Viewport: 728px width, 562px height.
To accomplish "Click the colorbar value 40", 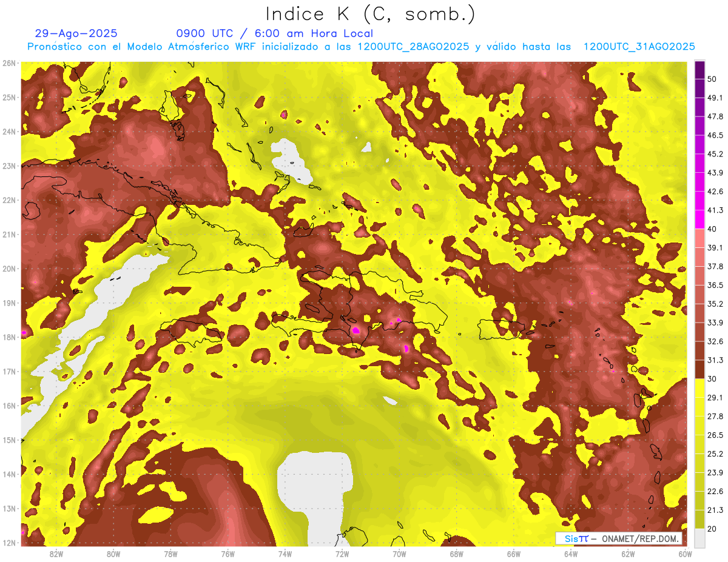I will click(712, 229).
